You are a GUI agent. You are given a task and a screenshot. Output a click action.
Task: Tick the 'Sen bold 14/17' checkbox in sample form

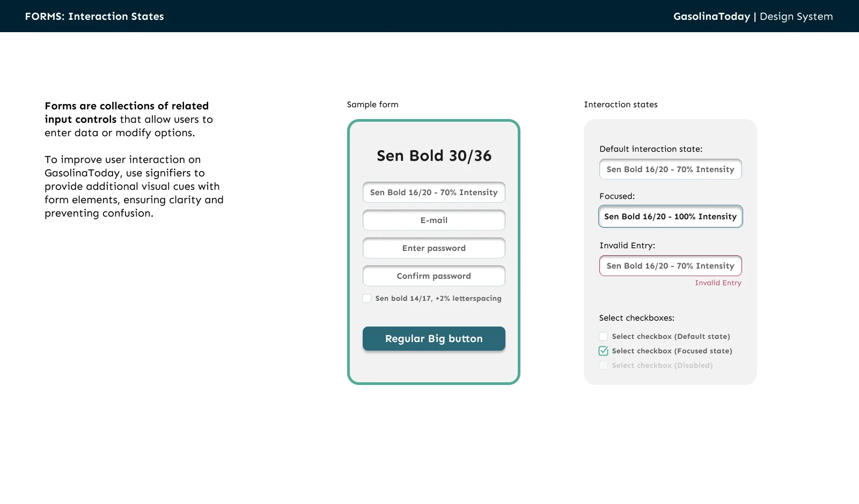point(367,299)
